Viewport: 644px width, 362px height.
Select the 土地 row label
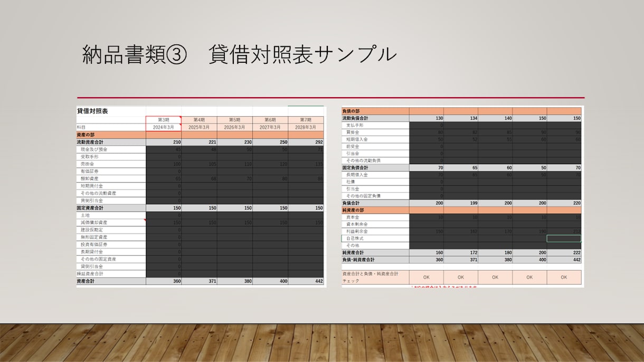(111, 215)
